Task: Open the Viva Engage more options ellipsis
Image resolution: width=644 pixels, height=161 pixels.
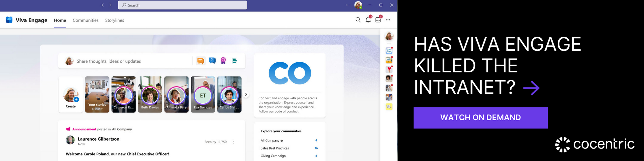Action: tap(388, 20)
